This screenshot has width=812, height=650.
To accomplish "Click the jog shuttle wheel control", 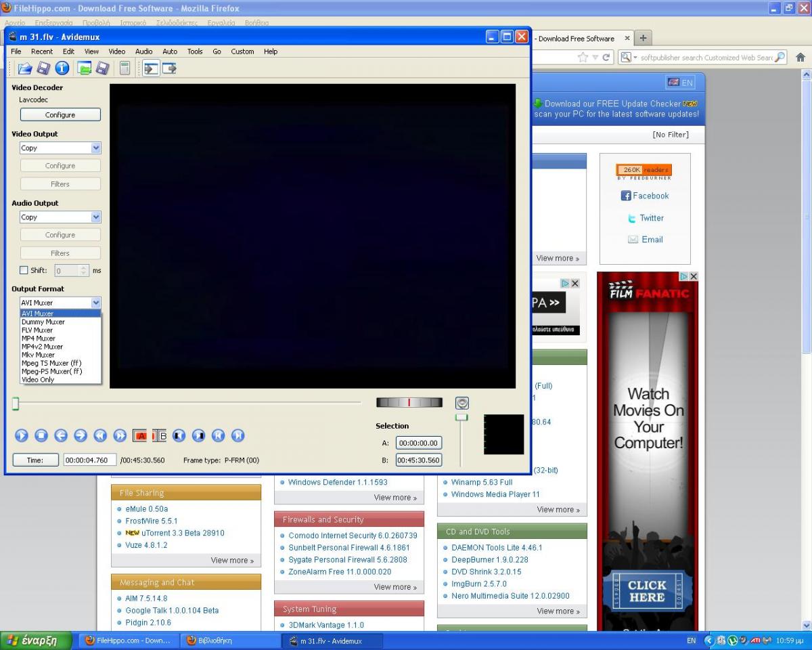I will click(409, 403).
